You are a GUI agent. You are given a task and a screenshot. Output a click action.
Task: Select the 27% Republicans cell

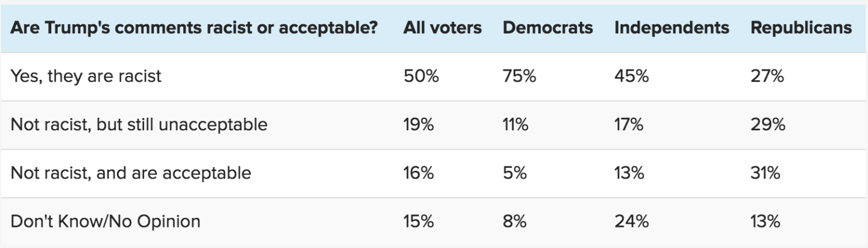click(x=767, y=77)
